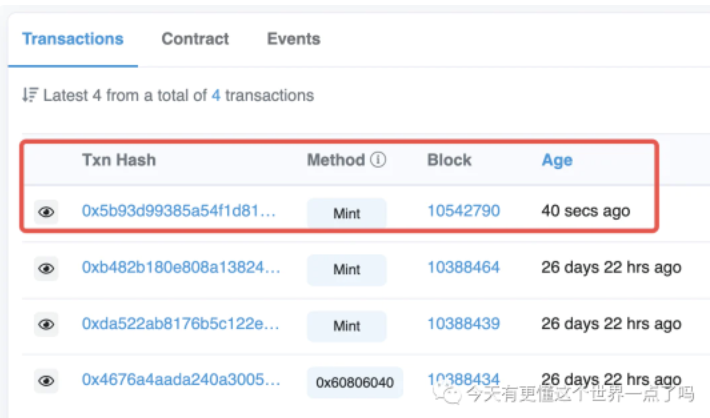Click the Mint badge in block 10542790 row

pyautogui.click(x=347, y=213)
